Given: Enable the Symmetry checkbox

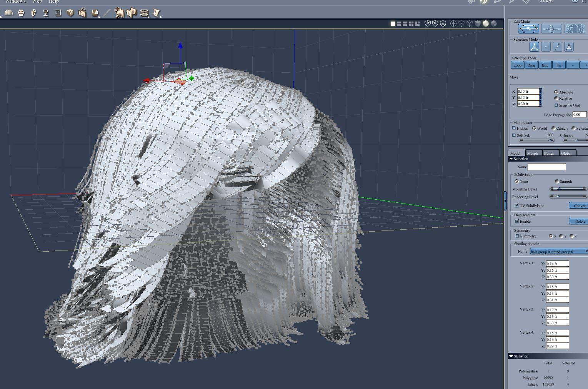Looking at the screenshot, I should tap(517, 236).
